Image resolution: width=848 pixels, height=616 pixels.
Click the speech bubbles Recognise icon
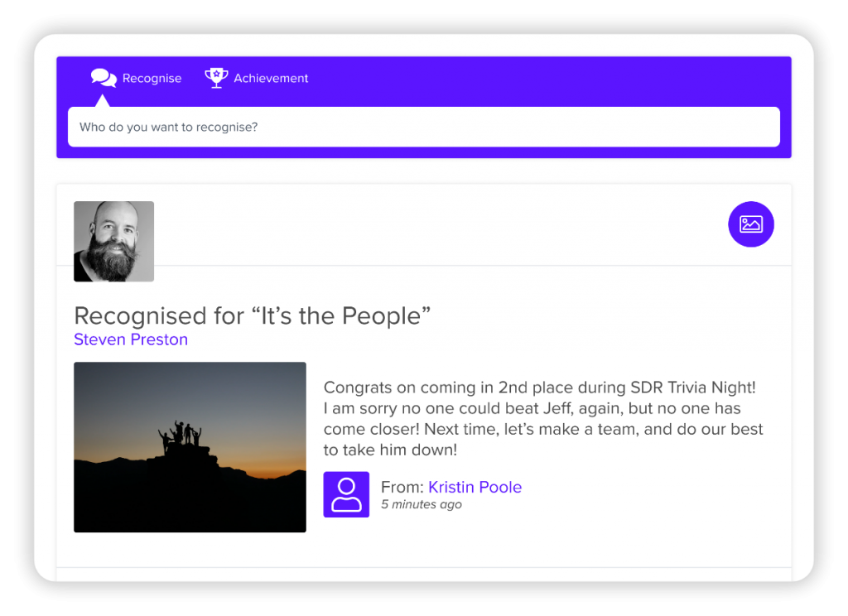tap(104, 78)
